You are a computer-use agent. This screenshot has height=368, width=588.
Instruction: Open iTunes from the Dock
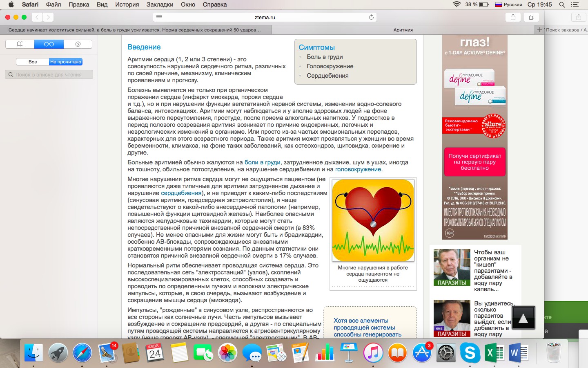[x=373, y=352]
